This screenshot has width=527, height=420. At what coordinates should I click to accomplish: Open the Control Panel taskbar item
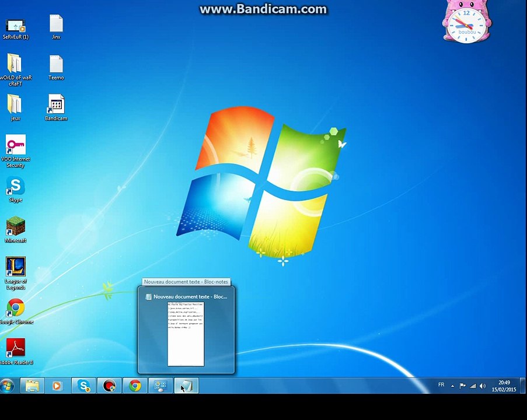click(160, 386)
